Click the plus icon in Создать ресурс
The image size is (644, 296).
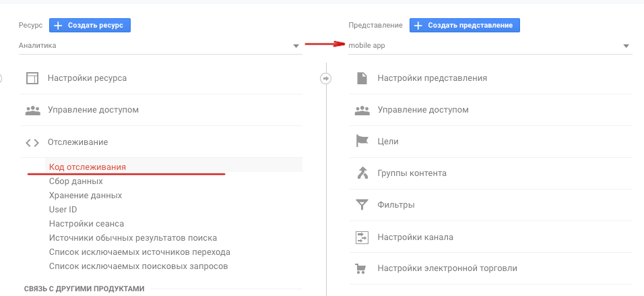pyautogui.click(x=59, y=26)
